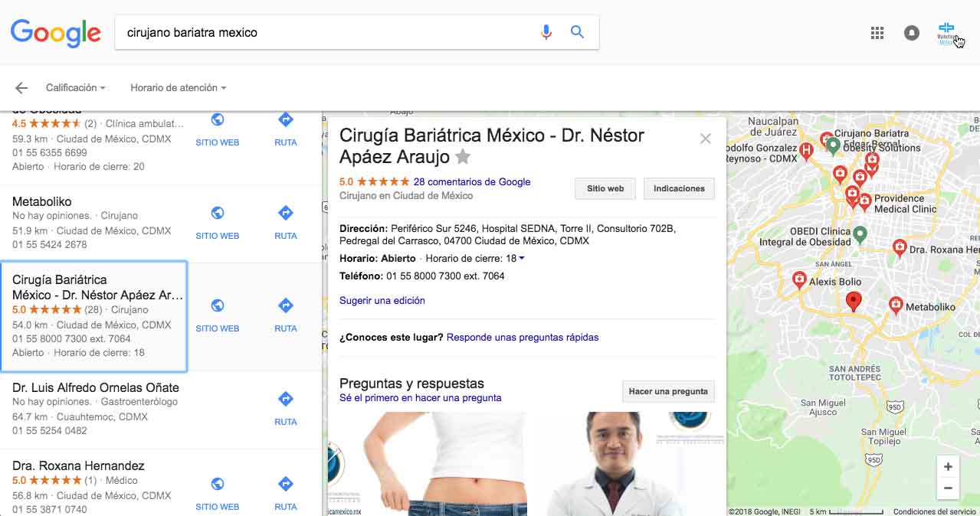Viewport: 980px width, 516px height.
Task: Toggle the save star beside Apáez Araujo
Action: [463, 157]
